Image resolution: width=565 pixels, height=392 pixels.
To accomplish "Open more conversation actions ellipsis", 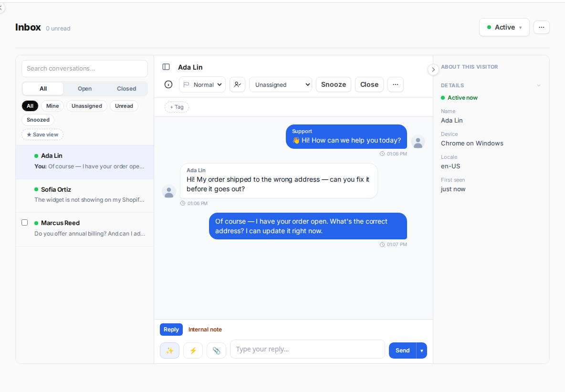I will pos(395,84).
